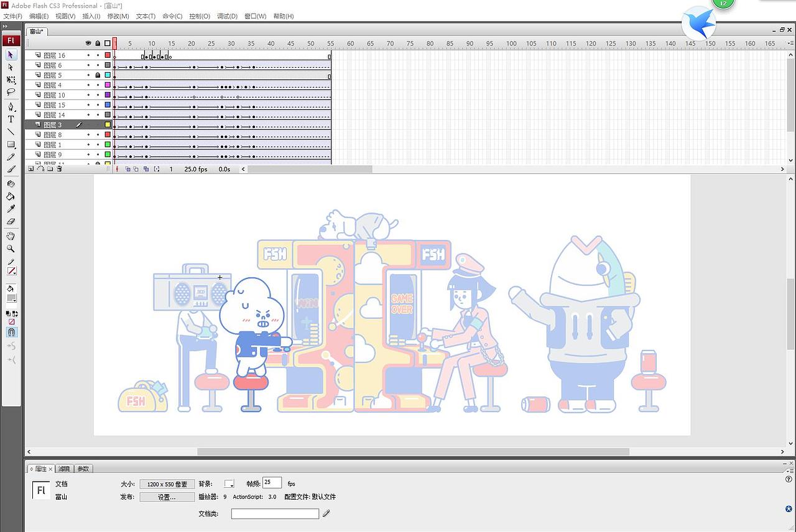Select the Subselection (white arrow) tool

pyautogui.click(x=11, y=67)
